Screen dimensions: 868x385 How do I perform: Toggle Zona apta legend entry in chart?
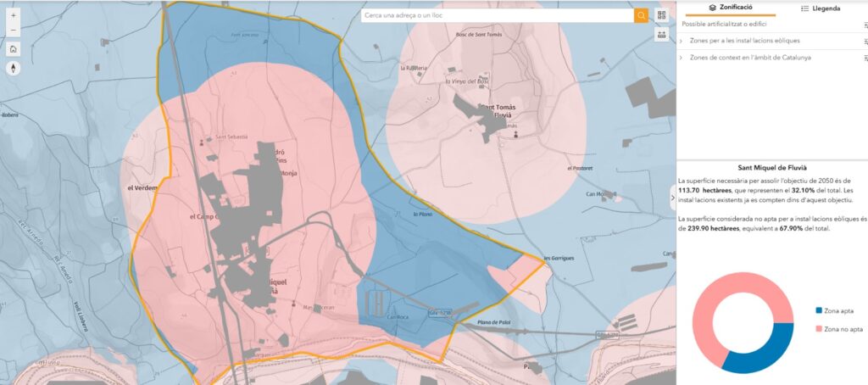(838, 311)
